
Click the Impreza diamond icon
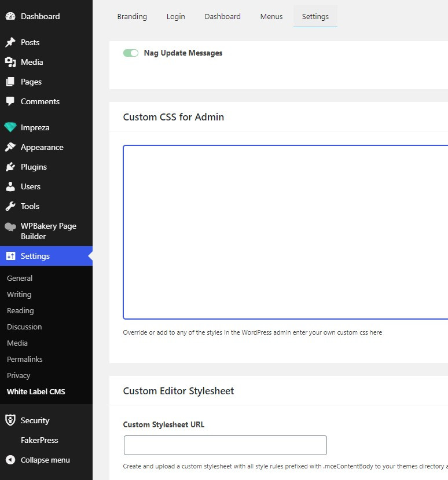[x=10, y=127]
